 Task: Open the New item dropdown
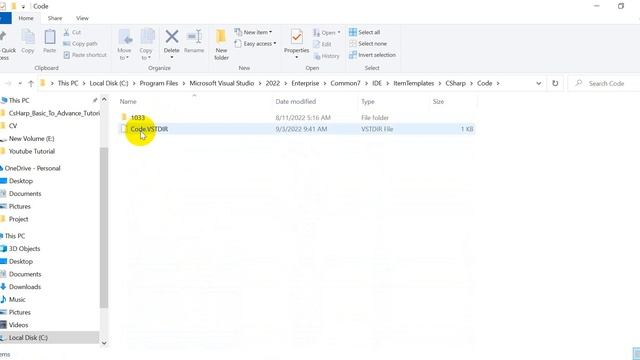coord(253,32)
